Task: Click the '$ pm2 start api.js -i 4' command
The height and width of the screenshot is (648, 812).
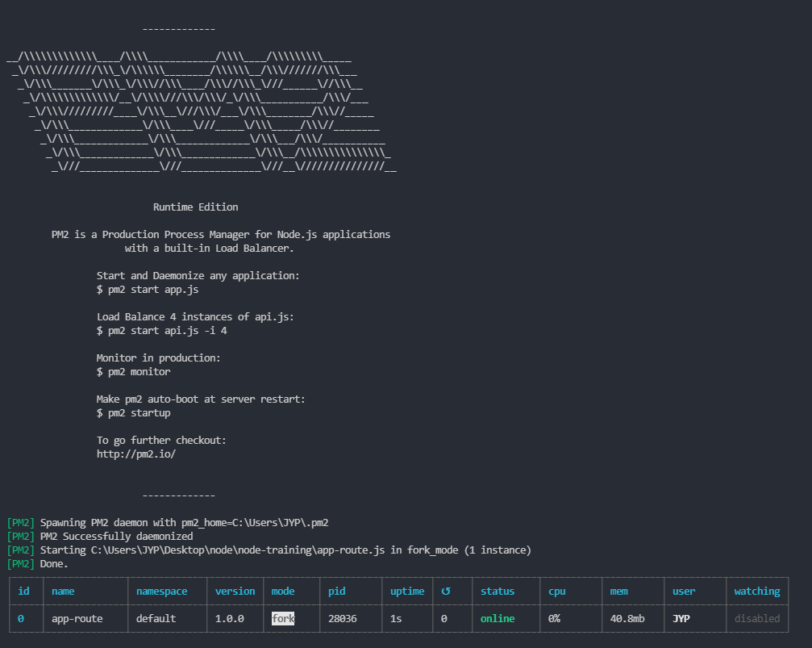Action: coord(161,331)
